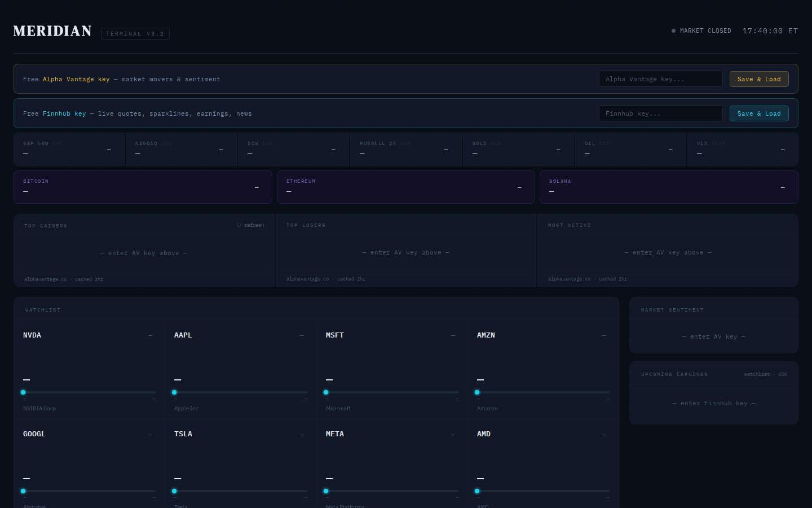Click the "NVIDIA Corp" company name

[x=39, y=409]
